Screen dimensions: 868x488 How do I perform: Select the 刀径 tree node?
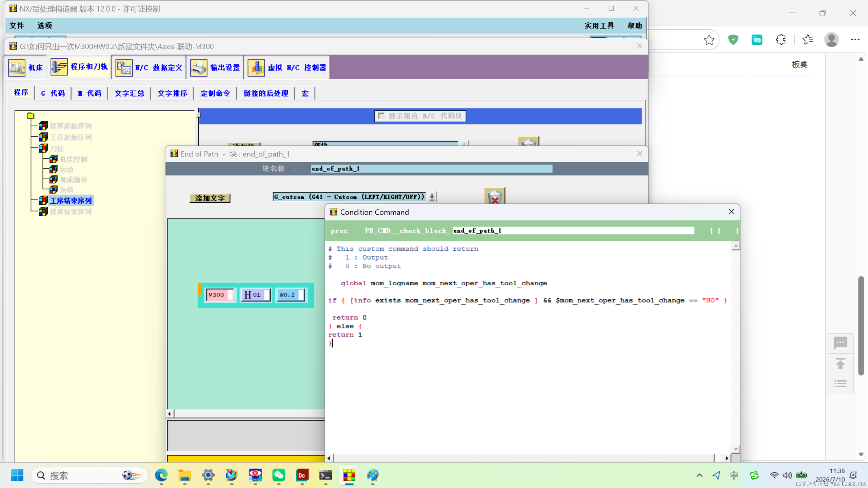coord(57,148)
